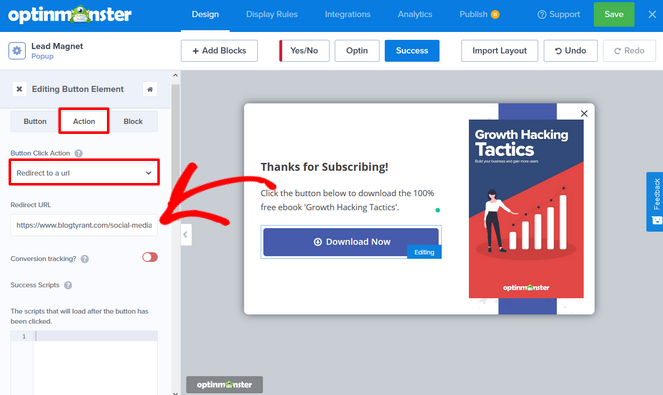This screenshot has width=663, height=395.
Task: Exit the campaign builder with top-right X
Action: pyautogui.click(x=652, y=14)
